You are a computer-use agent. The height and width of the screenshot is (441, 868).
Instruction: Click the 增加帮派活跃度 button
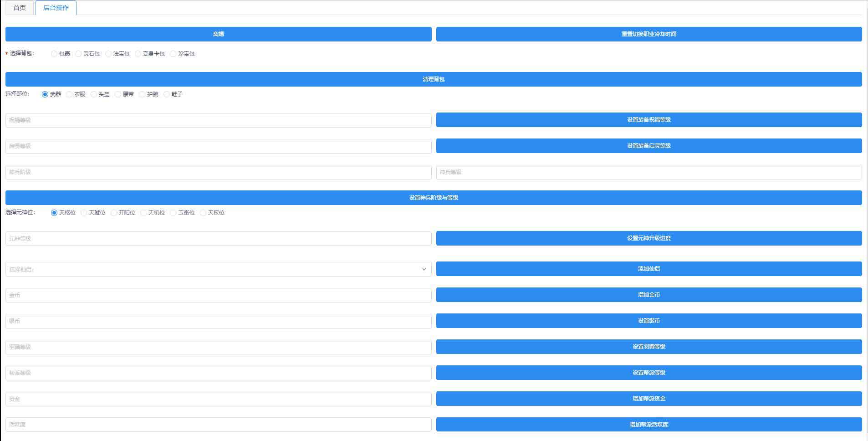[x=649, y=425]
